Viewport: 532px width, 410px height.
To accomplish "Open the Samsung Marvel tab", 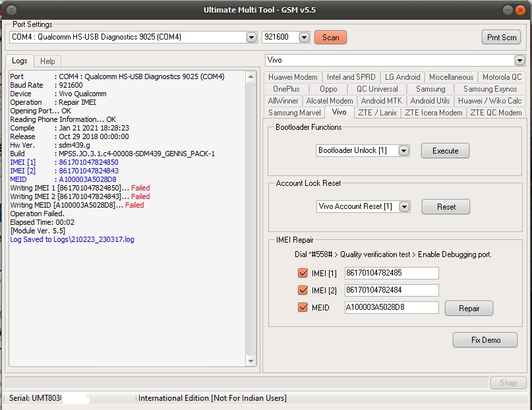I will point(295,113).
